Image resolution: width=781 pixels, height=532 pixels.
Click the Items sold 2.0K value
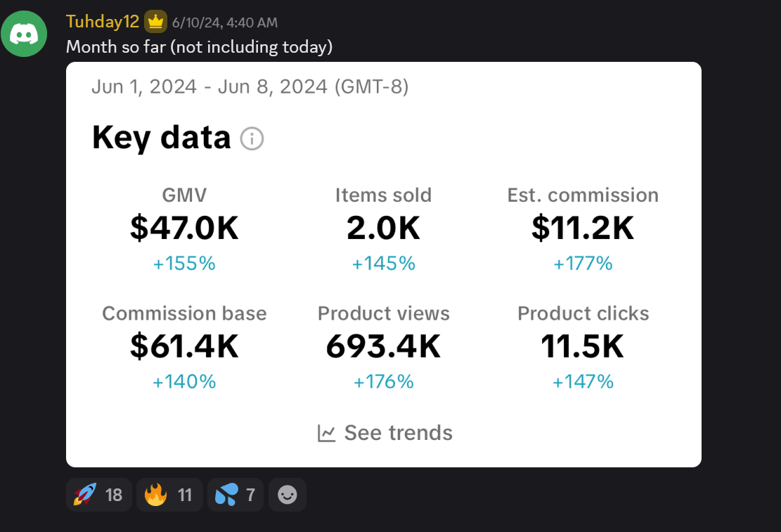click(383, 228)
